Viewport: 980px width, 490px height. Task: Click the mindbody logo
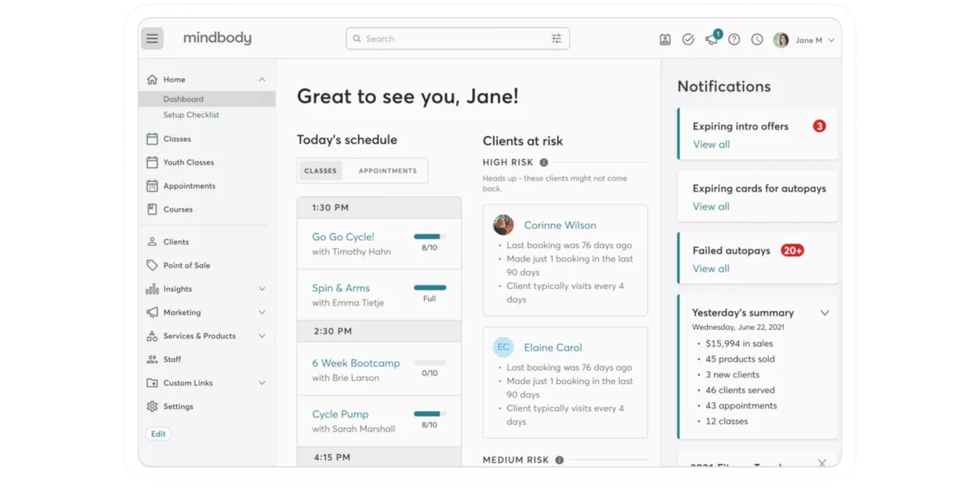click(x=217, y=38)
